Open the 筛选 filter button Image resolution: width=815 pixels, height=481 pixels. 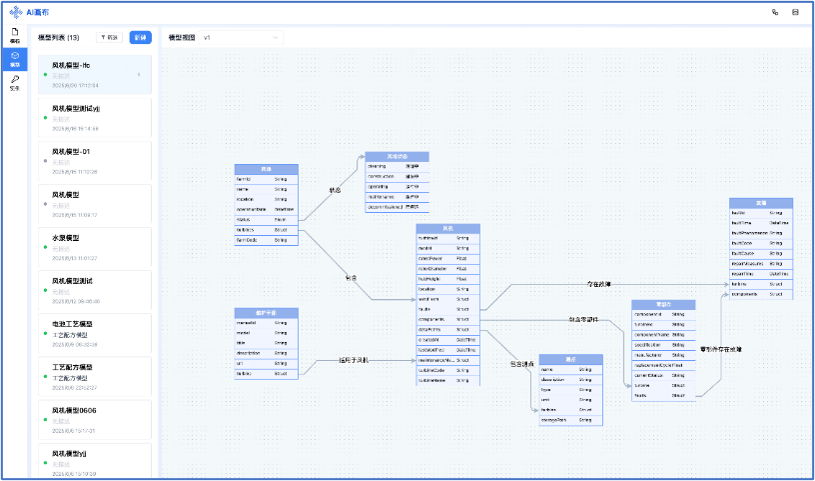coord(109,37)
